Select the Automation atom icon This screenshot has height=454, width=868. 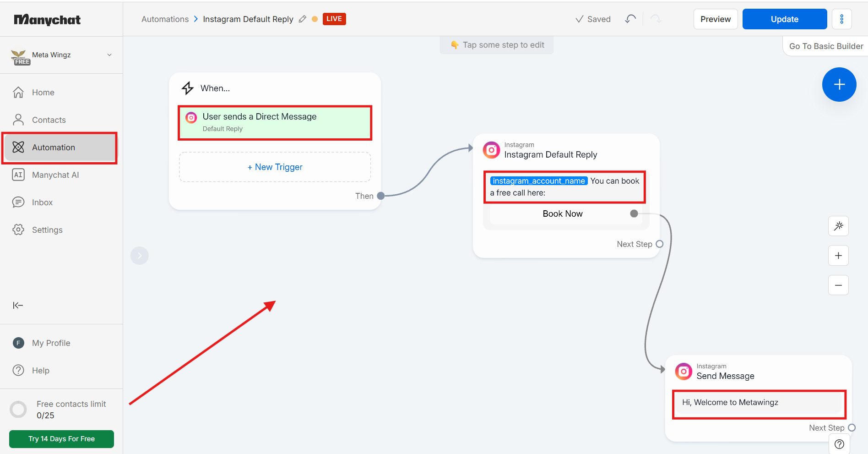[18, 147]
